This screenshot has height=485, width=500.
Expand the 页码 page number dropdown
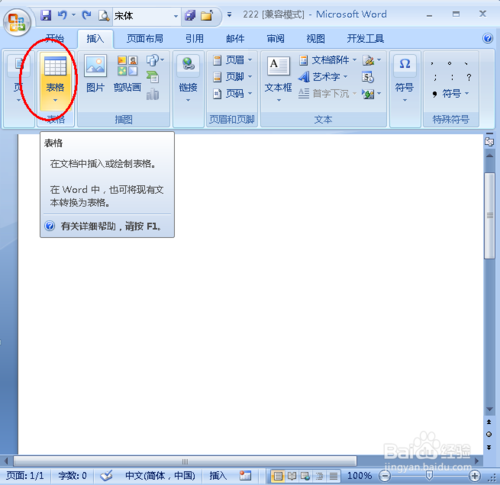point(250,93)
